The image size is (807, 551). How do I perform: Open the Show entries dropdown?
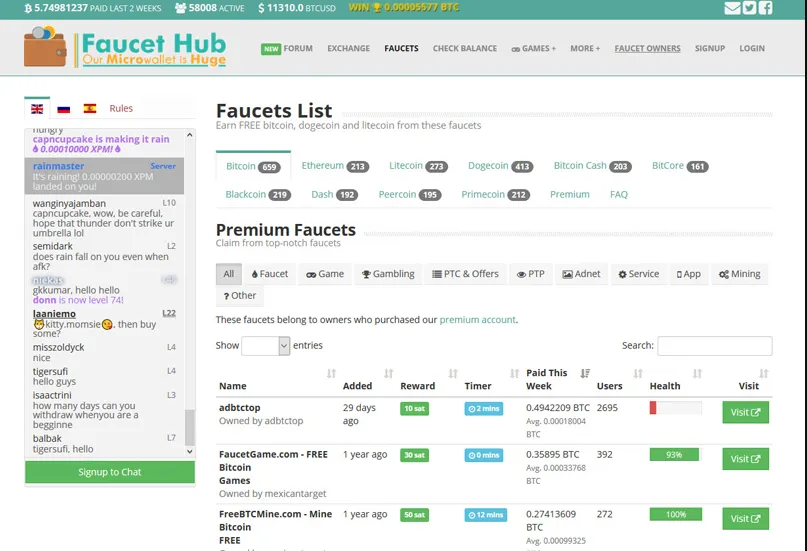(x=266, y=346)
